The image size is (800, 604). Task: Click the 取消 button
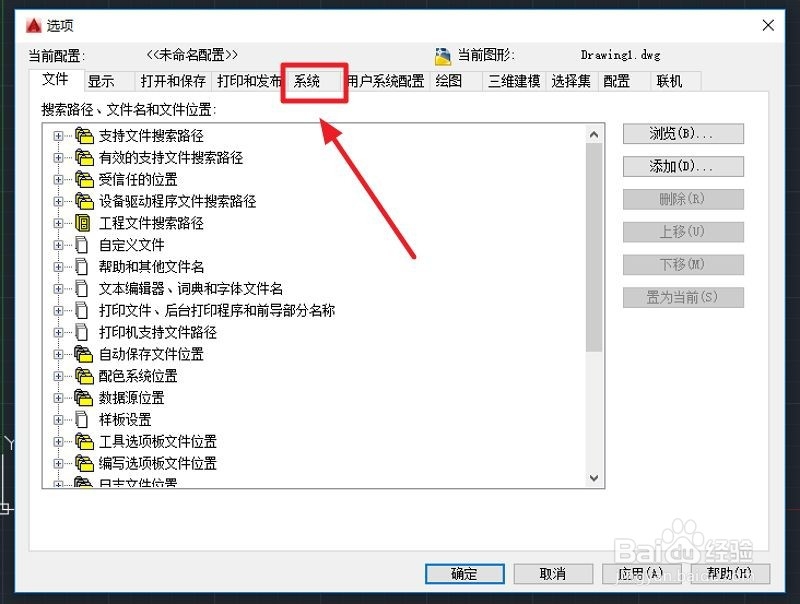tap(553, 574)
